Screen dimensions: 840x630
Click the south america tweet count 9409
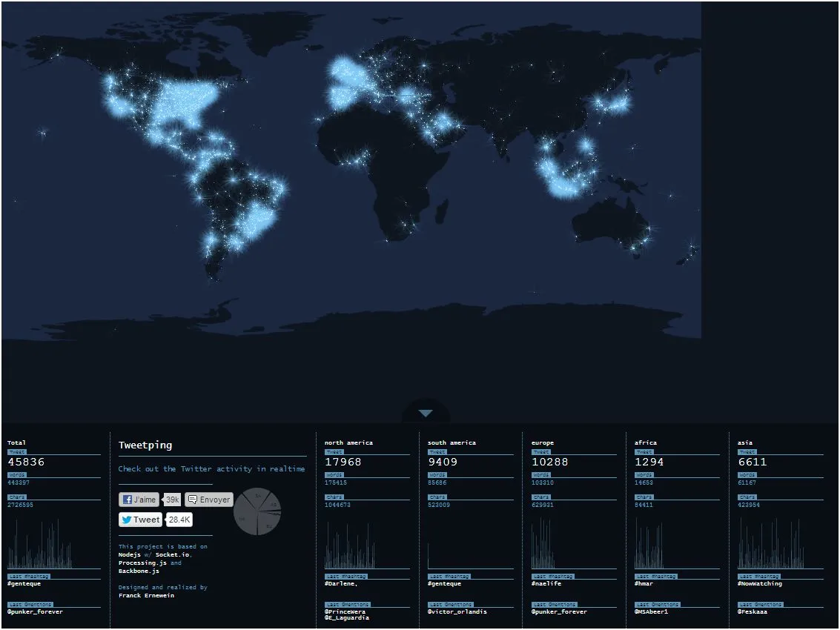(443, 462)
